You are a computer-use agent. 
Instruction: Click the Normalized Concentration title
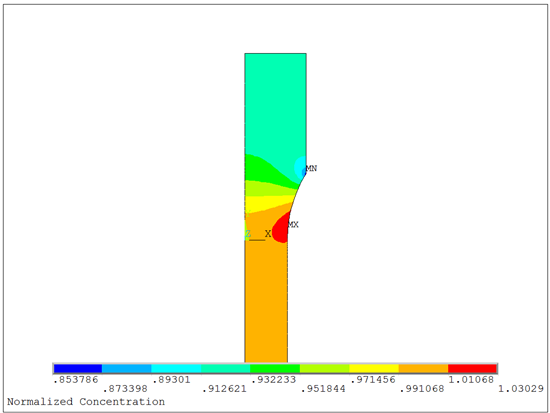tap(86, 402)
